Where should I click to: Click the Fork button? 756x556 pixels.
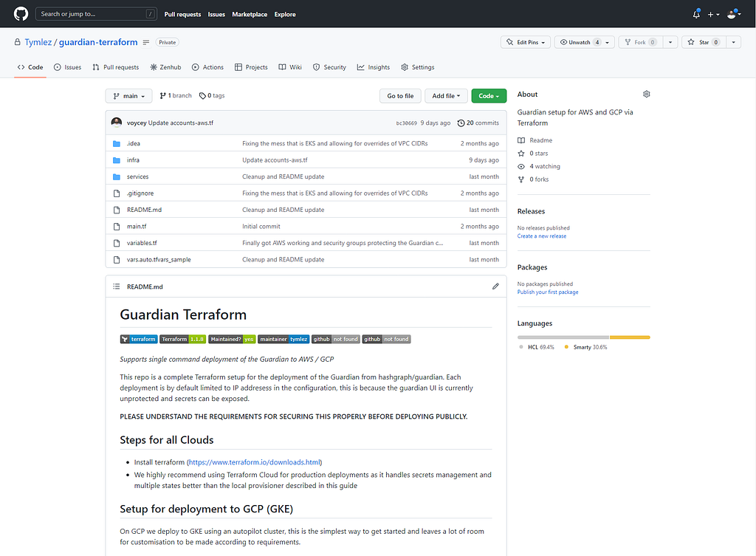641,42
